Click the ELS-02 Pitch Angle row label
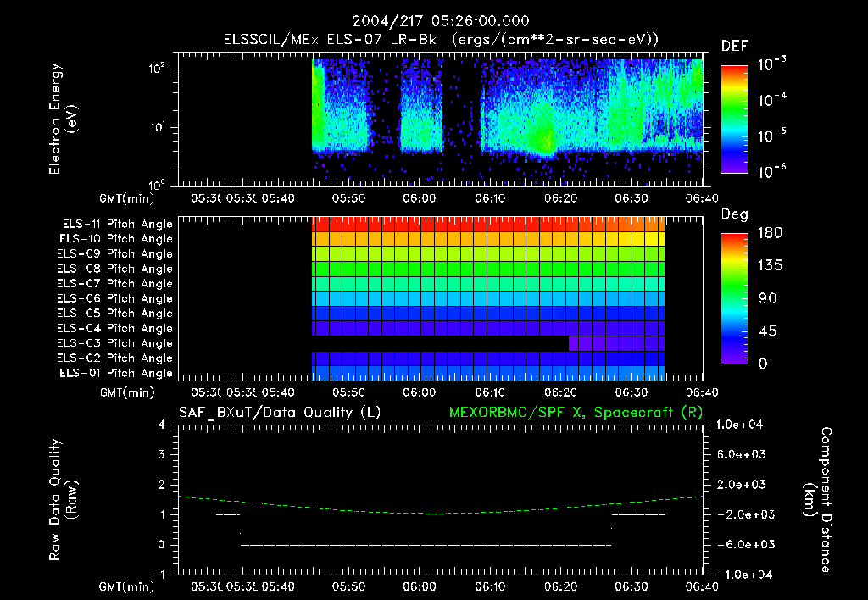 114,358
